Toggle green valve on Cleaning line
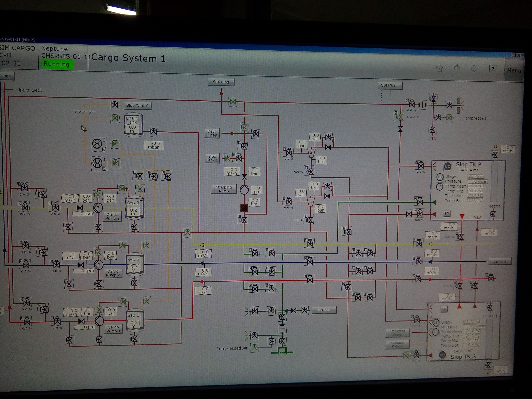This screenshot has height=399, width=532. 233,101
